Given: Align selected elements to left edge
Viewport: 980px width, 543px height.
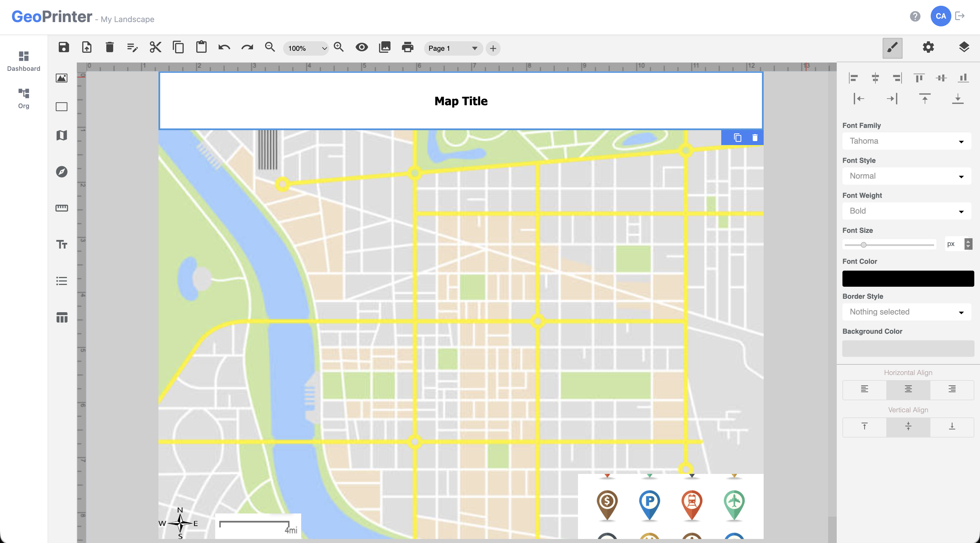Looking at the screenshot, I should [853, 78].
